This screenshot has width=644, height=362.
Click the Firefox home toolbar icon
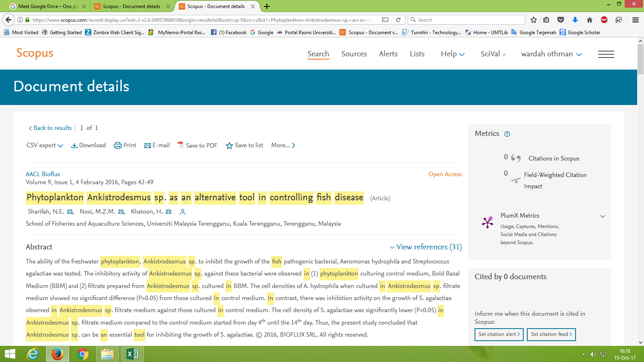(589, 20)
